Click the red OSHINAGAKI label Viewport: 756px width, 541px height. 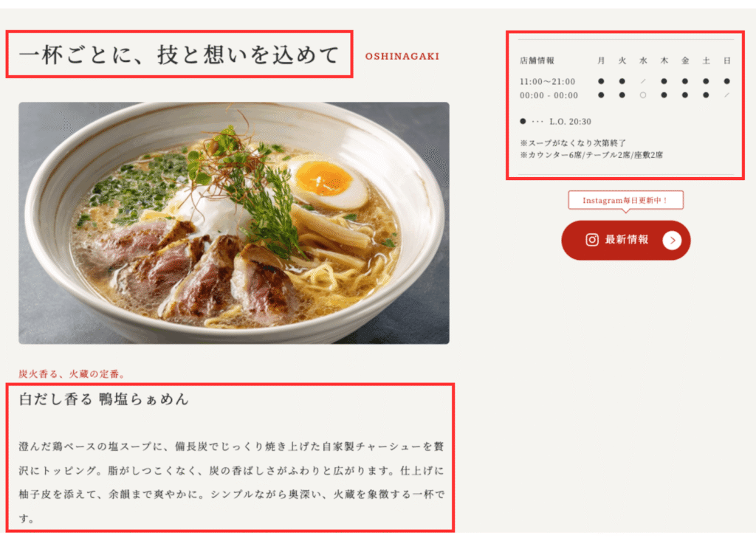[402, 56]
